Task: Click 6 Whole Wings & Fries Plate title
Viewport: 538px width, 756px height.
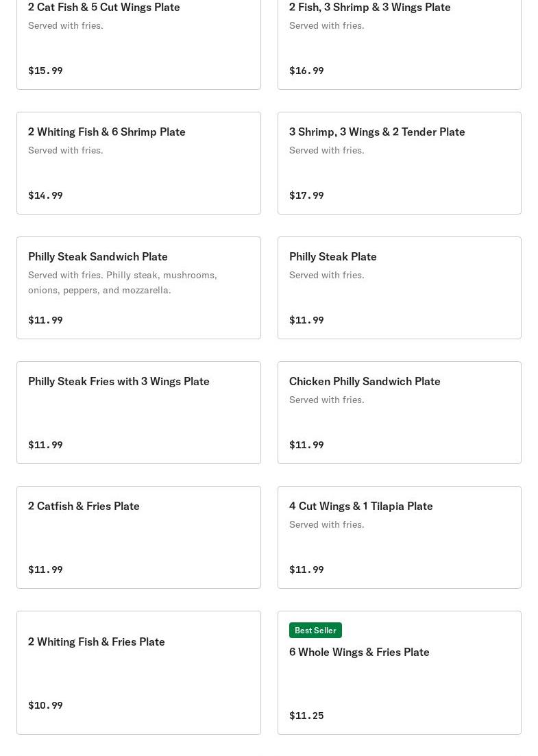Action: pos(359,652)
